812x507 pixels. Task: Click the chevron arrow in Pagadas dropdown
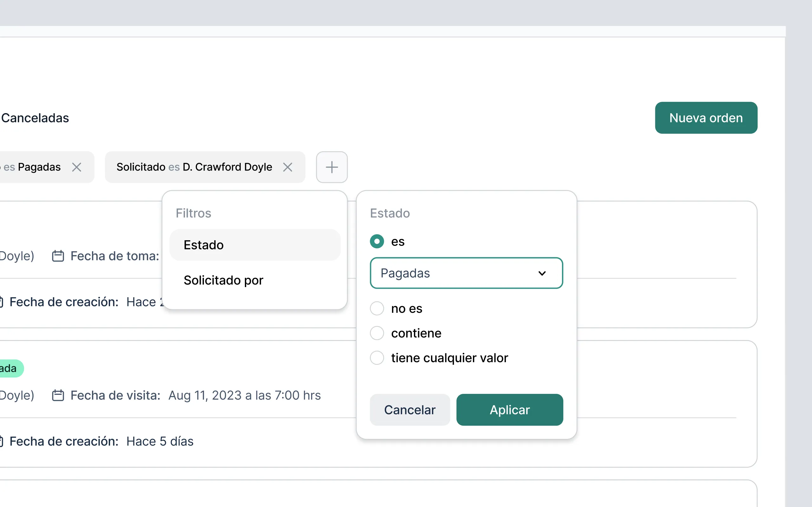tap(542, 273)
